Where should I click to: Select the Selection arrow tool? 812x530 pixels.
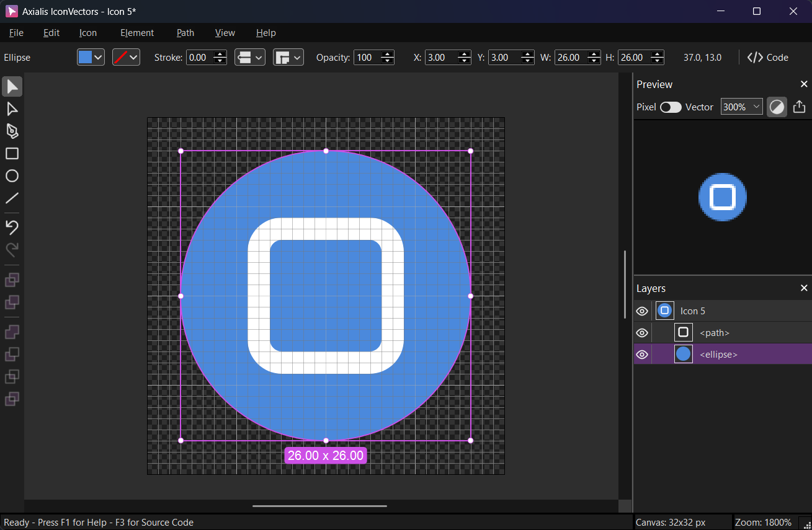point(12,87)
